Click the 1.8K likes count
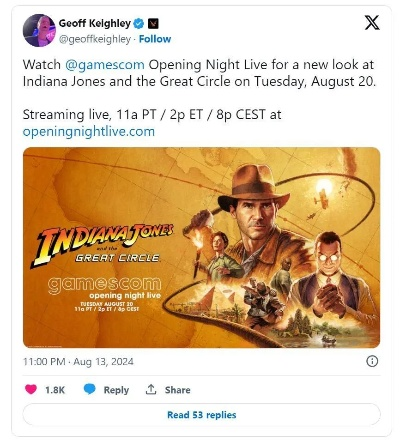Screen dimensions: 400x441 click(x=55, y=390)
